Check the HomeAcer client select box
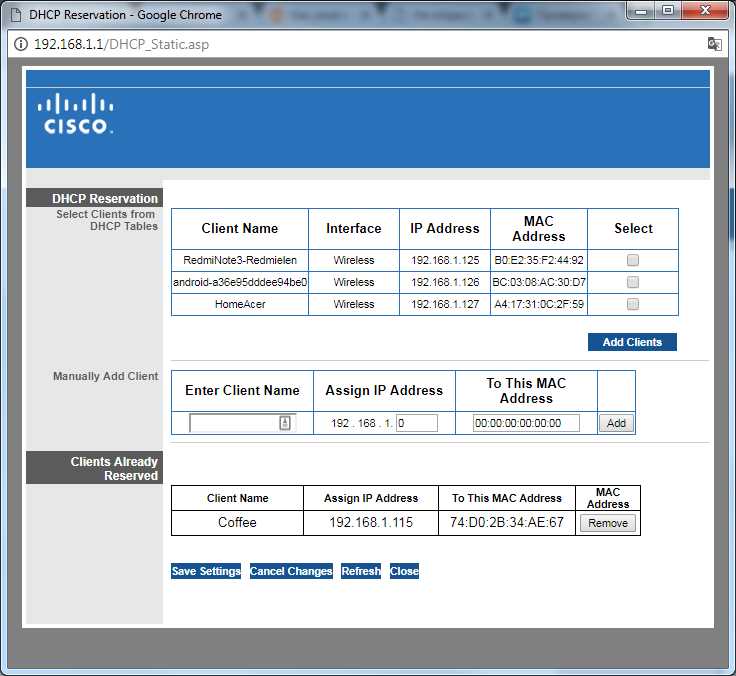Image resolution: width=736 pixels, height=676 pixels. (633, 304)
